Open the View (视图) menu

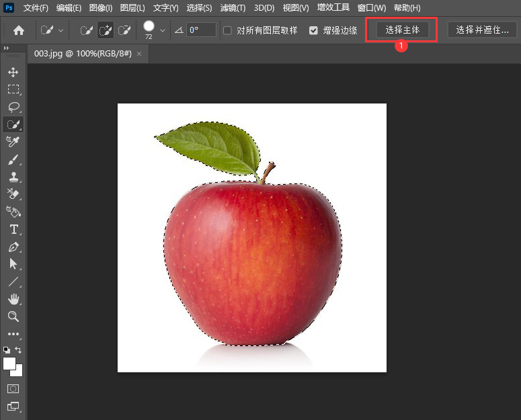(x=296, y=7)
